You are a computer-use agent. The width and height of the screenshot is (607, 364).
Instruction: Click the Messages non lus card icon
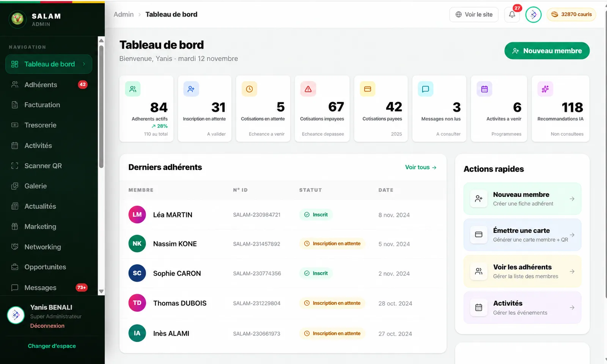click(426, 89)
